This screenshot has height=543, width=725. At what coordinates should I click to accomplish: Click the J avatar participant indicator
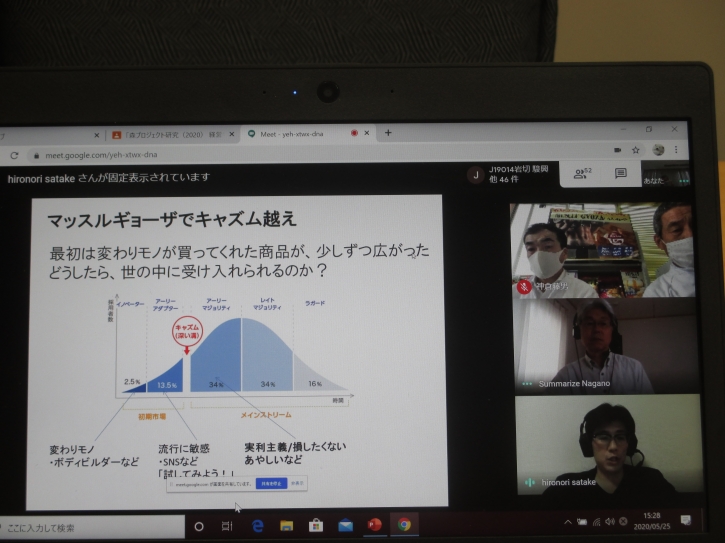475,175
